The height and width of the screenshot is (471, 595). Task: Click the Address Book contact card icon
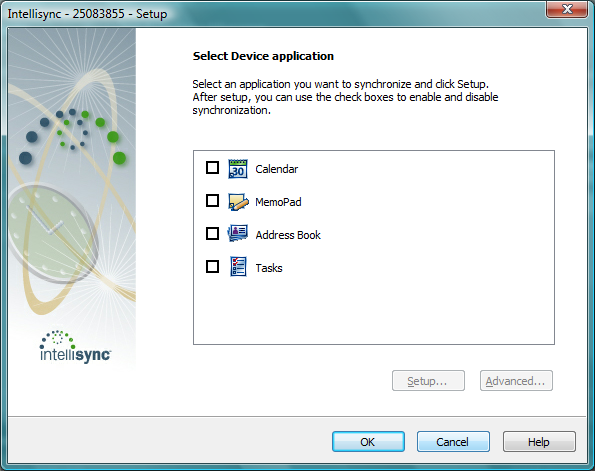[238, 233]
